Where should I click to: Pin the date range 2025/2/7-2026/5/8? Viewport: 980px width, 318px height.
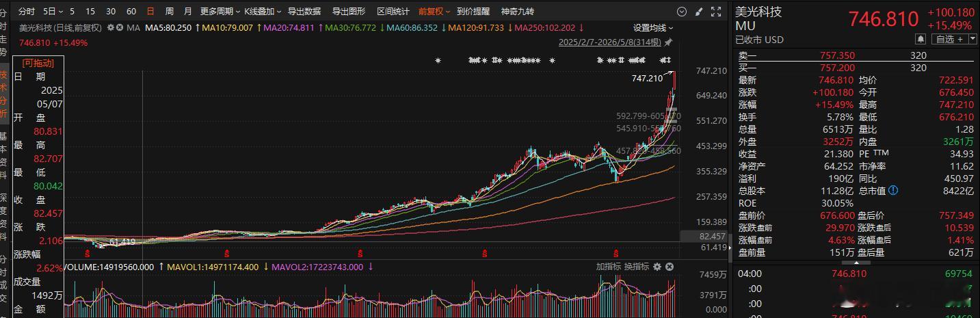coord(668,42)
